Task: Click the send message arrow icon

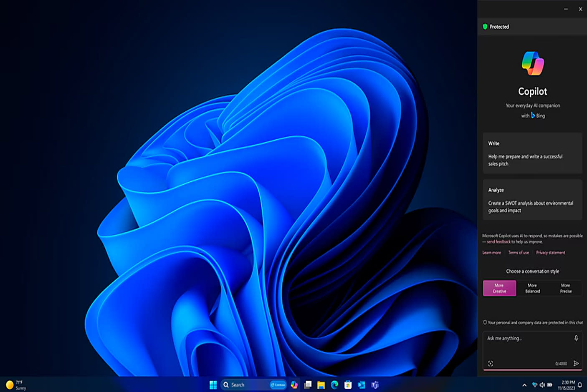Action: coord(576,363)
